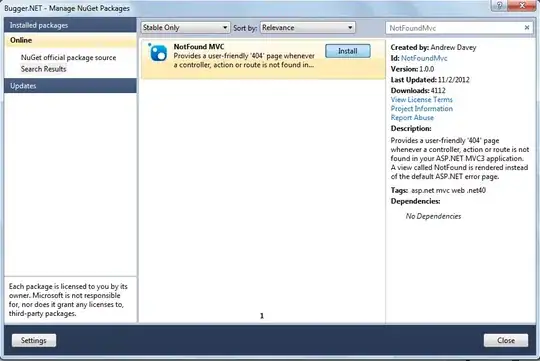This screenshot has height=361, width=540.
Task: Open the Sort by Relevance dropdown
Action: tap(308, 28)
